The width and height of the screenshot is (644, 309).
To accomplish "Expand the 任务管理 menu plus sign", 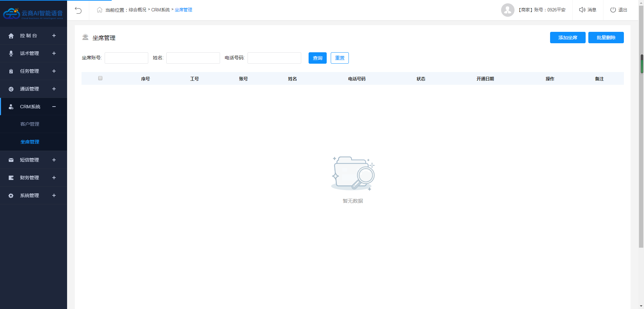I will pos(54,71).
